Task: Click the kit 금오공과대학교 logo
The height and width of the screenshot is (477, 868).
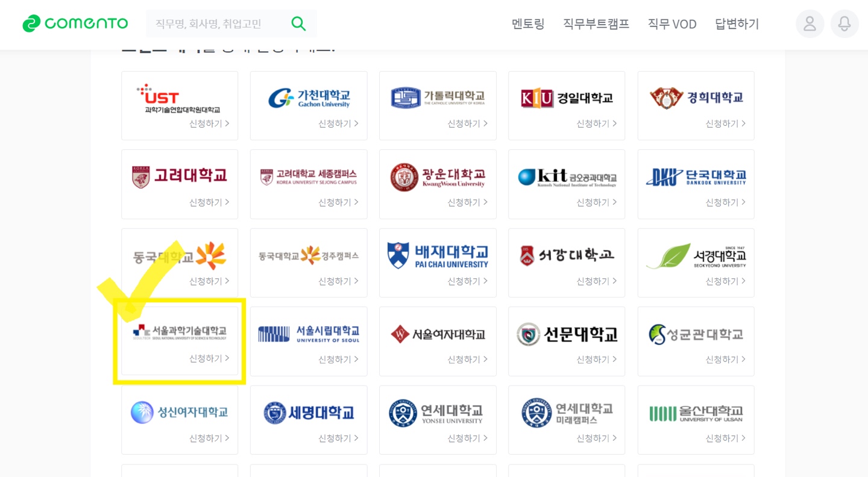Action: (567, 177)
